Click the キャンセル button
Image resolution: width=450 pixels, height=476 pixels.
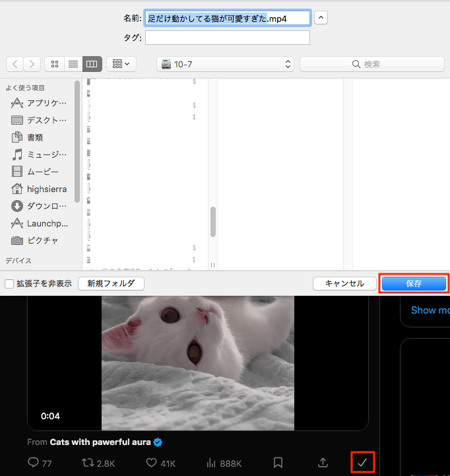[x=344, y=283]
